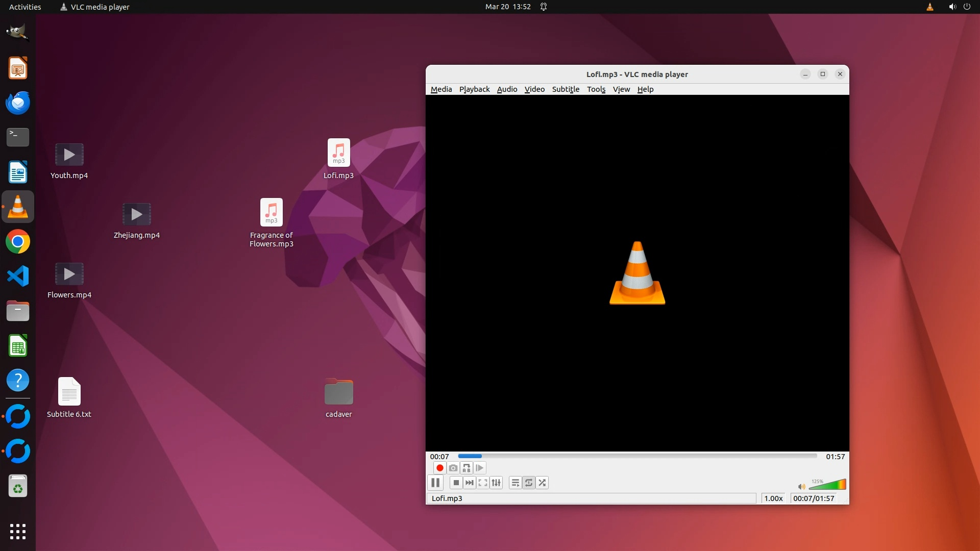Click the A-B loop icon
This screenshot has height=551, width=980.
click(x=466, y=468)
